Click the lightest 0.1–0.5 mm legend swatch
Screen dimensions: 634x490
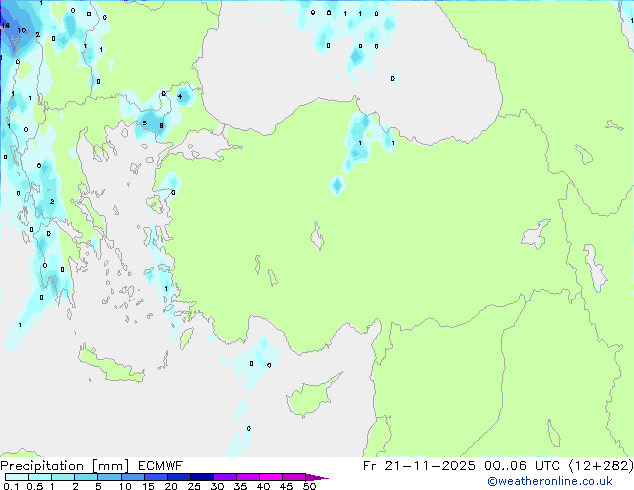click(17, 477)
